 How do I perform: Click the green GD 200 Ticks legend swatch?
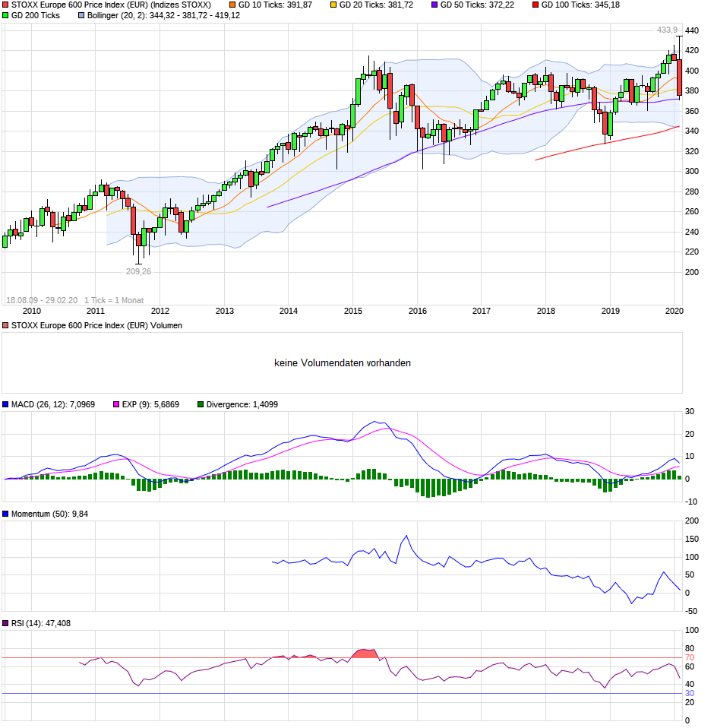[x=6, y=15]
